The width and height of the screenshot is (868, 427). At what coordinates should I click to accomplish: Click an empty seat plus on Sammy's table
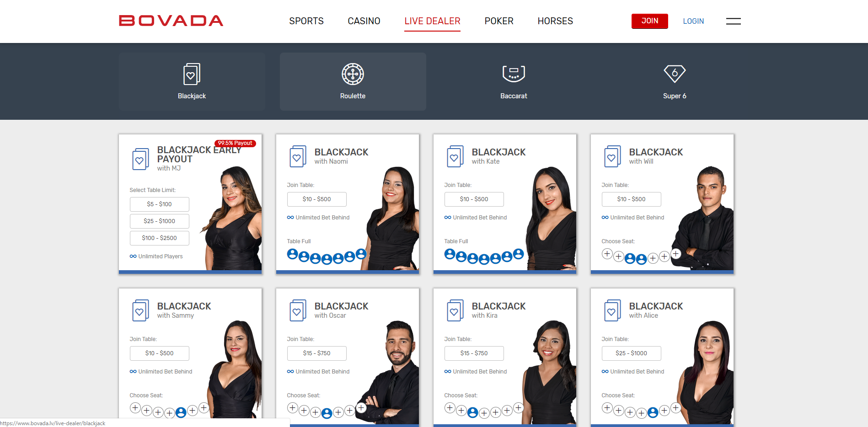(x=135, y=407)
